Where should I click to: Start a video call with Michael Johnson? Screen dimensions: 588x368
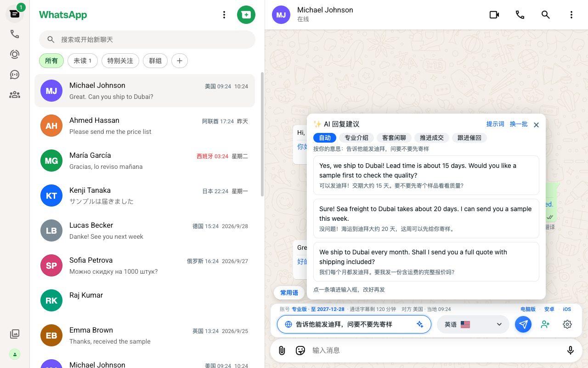(494, 15)
